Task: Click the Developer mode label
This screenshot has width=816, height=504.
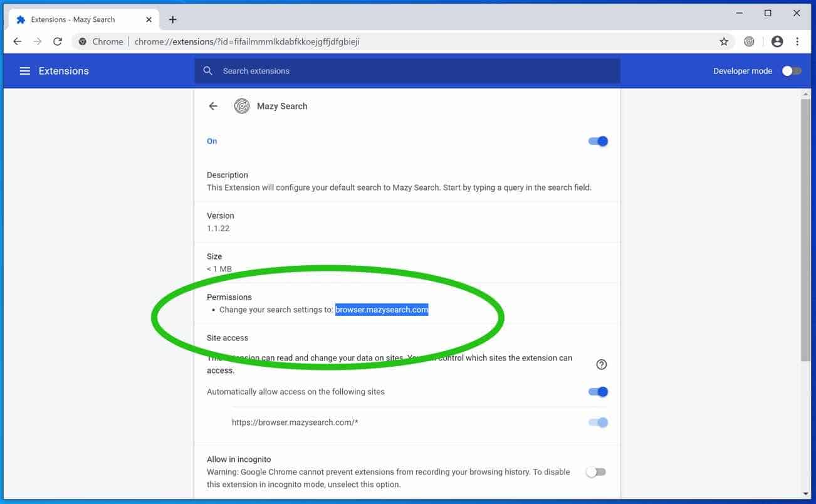Action: pyautogui.click(x=743, y=71)
